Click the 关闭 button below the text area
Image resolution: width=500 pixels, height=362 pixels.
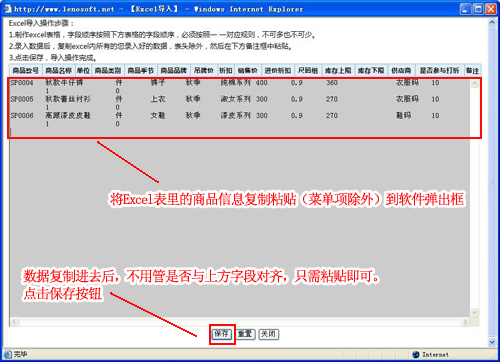(269, 334)
